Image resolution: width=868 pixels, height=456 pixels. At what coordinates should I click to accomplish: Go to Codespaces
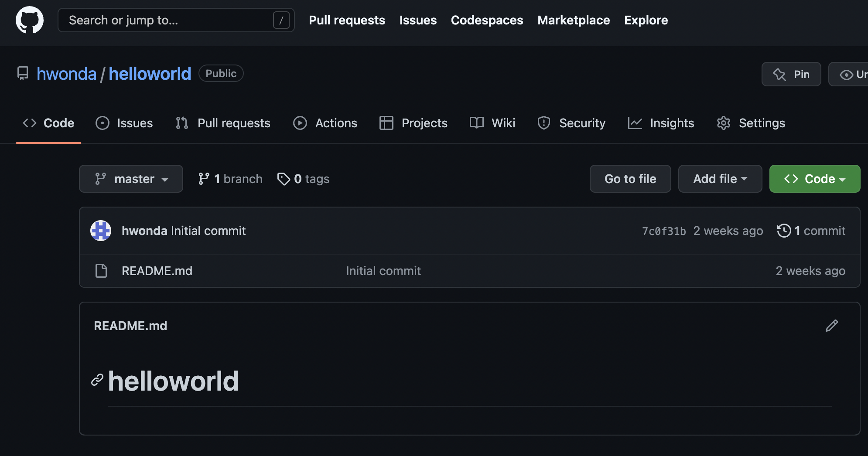coord(487,20)
